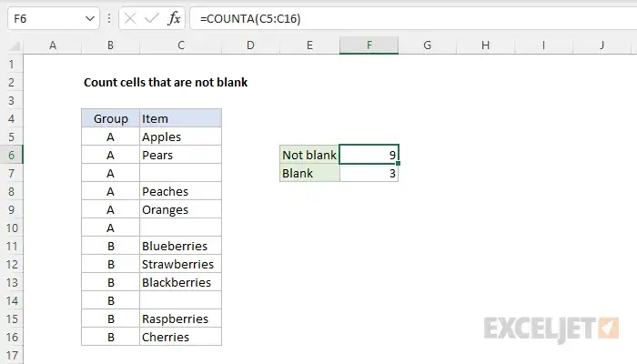The image size is (637, 364).
Task: Select the cell containing Cherries
Action: [180, 337]
